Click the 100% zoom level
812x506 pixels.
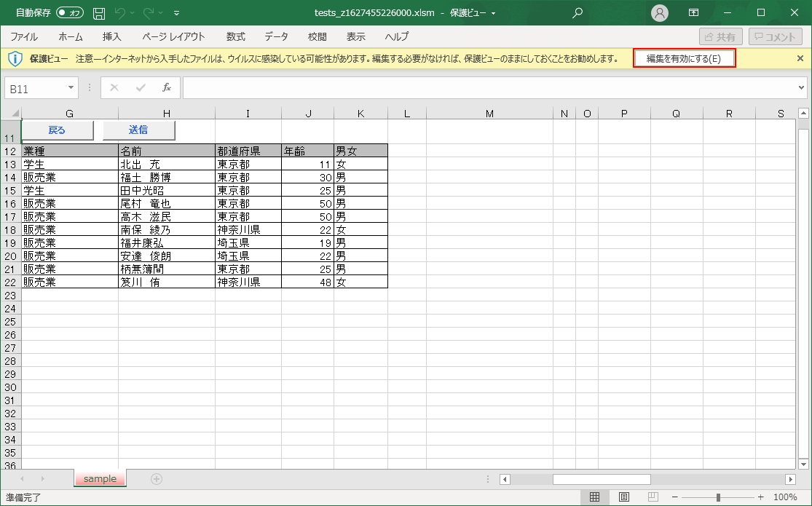784,497
